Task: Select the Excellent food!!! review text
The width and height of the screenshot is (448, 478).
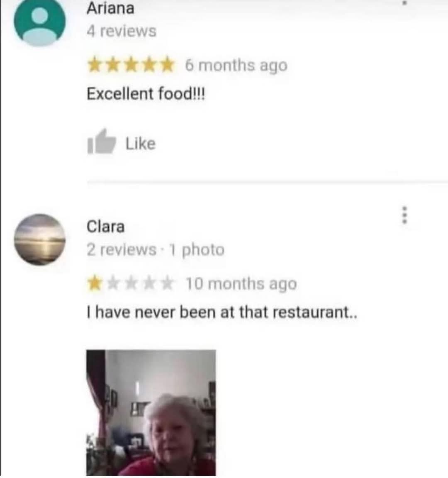Action: (146, 94)
